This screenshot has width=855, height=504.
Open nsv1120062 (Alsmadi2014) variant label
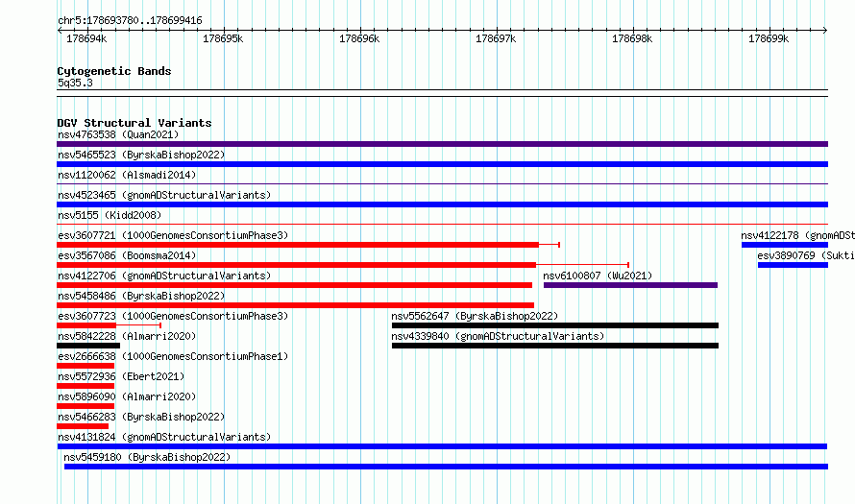point(127,175)
